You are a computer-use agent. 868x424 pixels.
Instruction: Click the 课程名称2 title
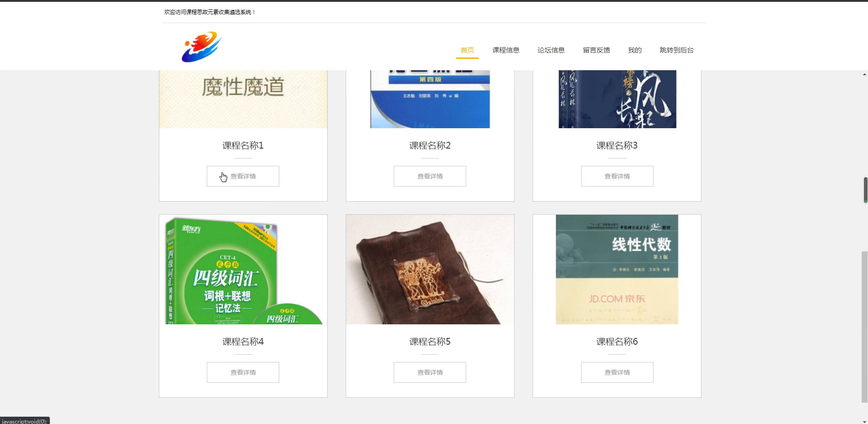point(430,145)
